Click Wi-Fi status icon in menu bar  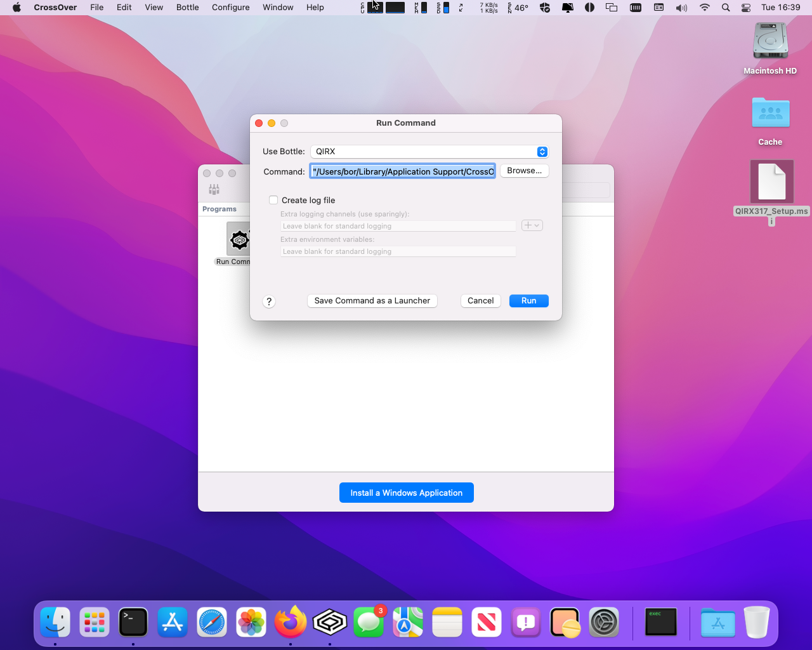coord(704,8)
